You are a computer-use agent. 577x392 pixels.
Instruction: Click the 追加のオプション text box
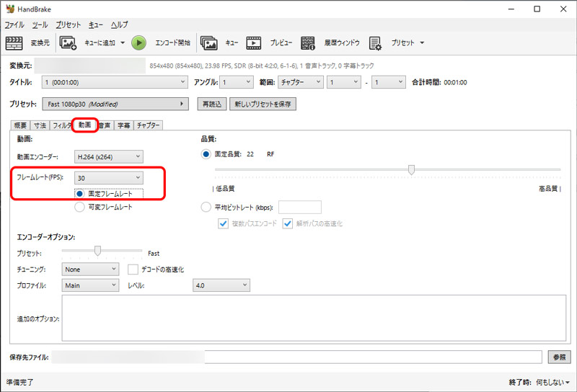(314, 318)
